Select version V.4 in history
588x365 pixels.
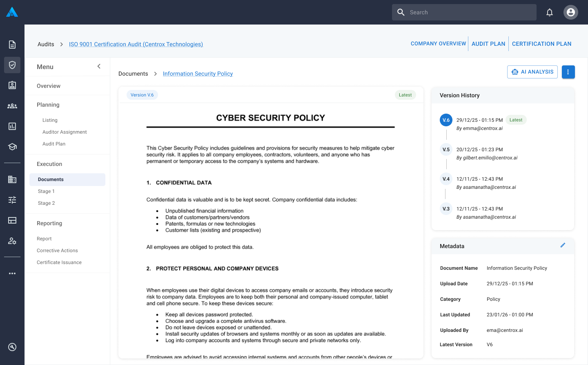coord(446,179)
